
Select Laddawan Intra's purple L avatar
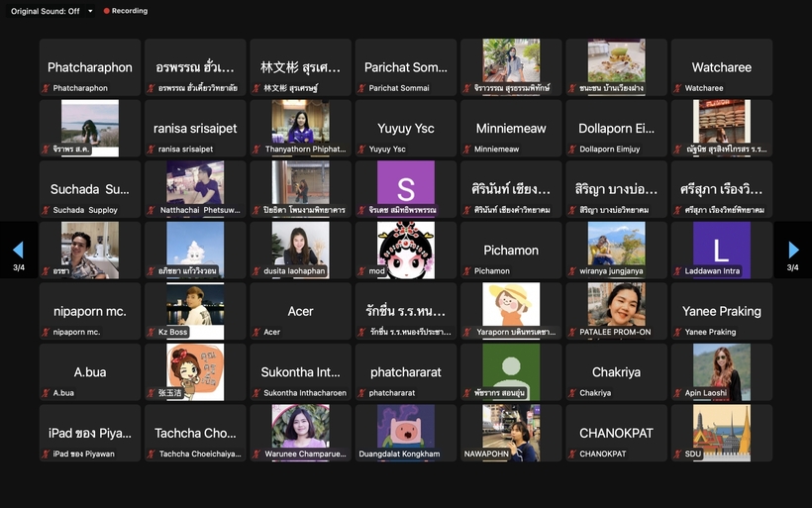(x=722, y=244)
